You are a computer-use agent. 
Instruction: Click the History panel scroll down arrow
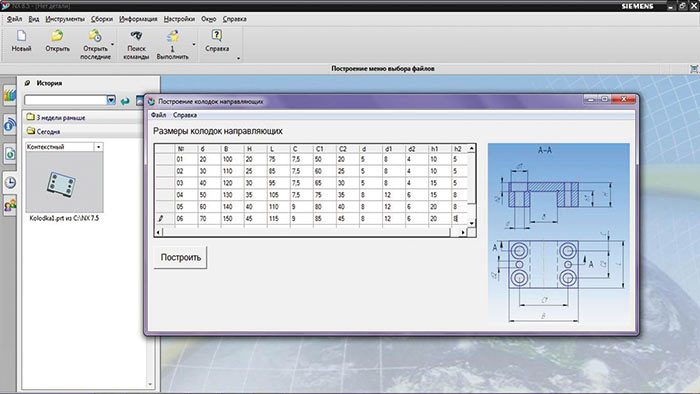click(x=150, y=384)
